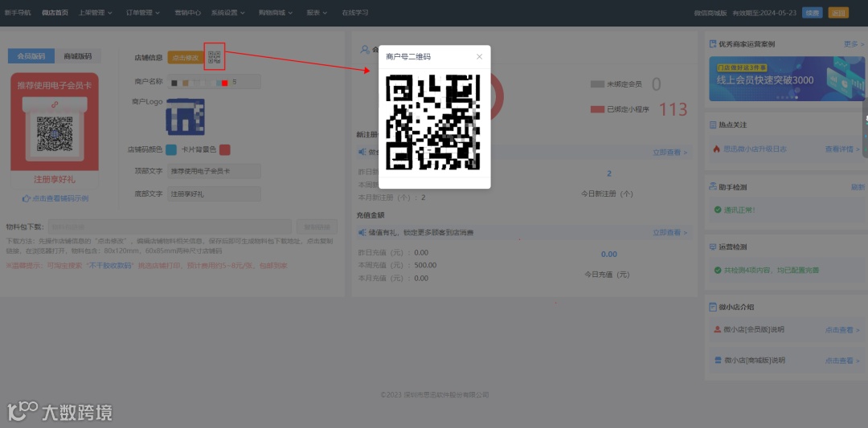Click the 物料包下载 link field
The width and height of the screenshot is (868, 428).
click(x=170, y=226)
